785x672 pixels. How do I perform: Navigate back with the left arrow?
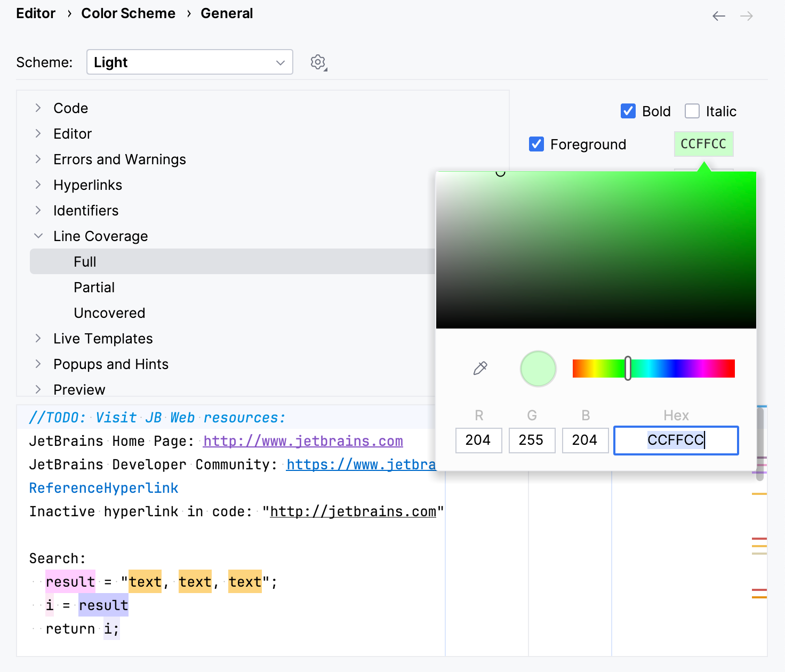click(x=718, y=16)
